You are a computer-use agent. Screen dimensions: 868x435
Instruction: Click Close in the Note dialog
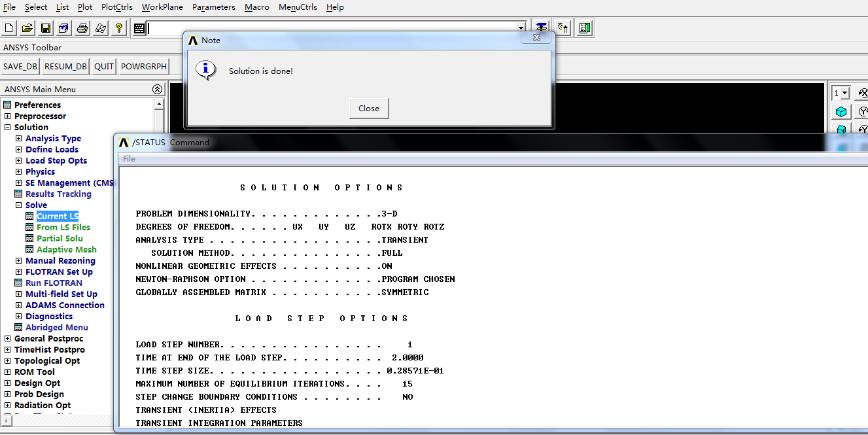[369, 109]
